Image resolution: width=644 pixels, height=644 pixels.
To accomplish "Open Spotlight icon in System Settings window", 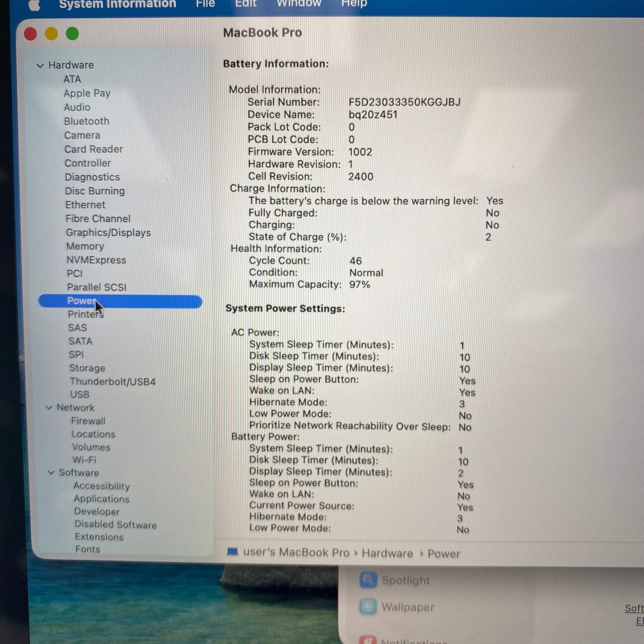I will pos(368,580).
